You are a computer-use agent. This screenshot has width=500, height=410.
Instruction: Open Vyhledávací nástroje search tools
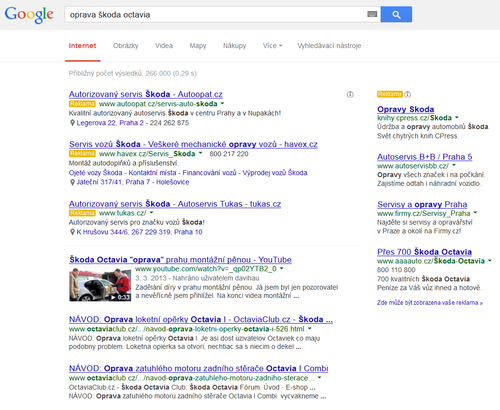[x=329, y=46]
